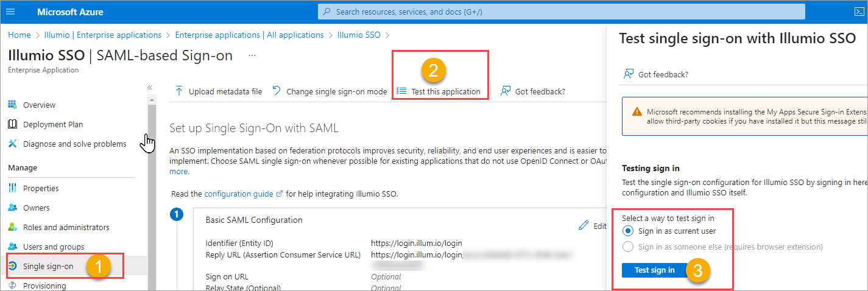
Task: Open the configuration guide link
Action: (x=238, y=194)
